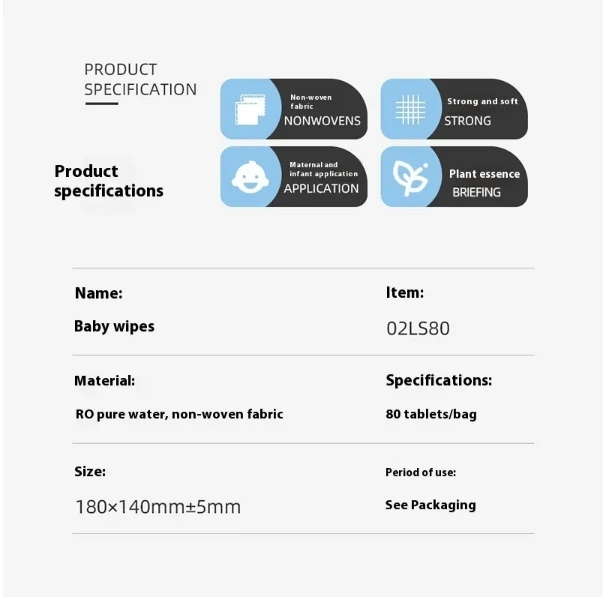Screen dimensions: 613x614
Task: Click the Strong and soft caption
Action: pos(483,102)
